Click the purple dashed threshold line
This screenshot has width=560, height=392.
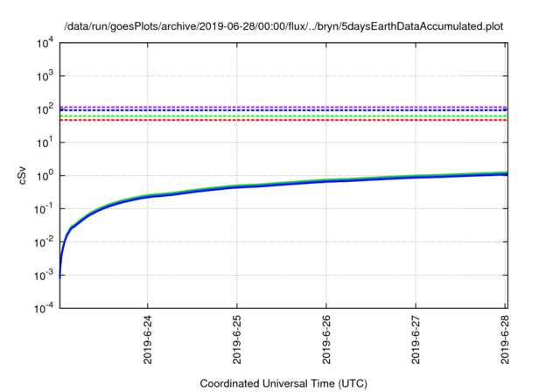pos(283,107)
